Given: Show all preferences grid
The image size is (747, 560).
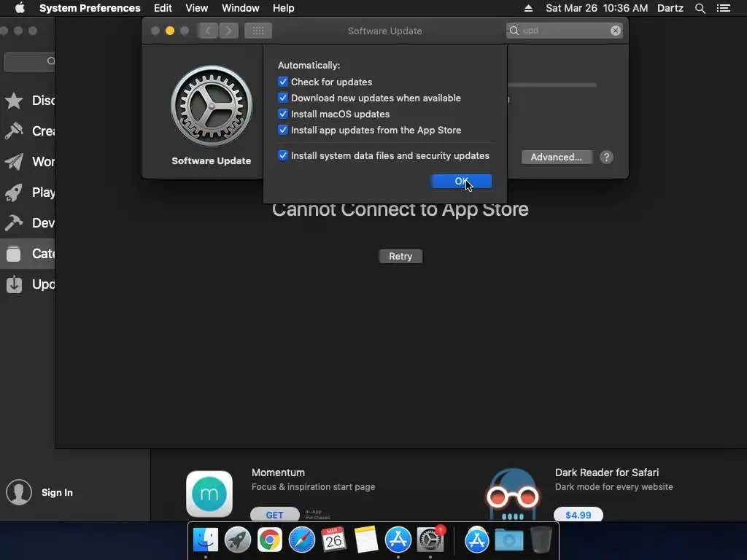Looking at the screenshot, I should click(258, 31).
